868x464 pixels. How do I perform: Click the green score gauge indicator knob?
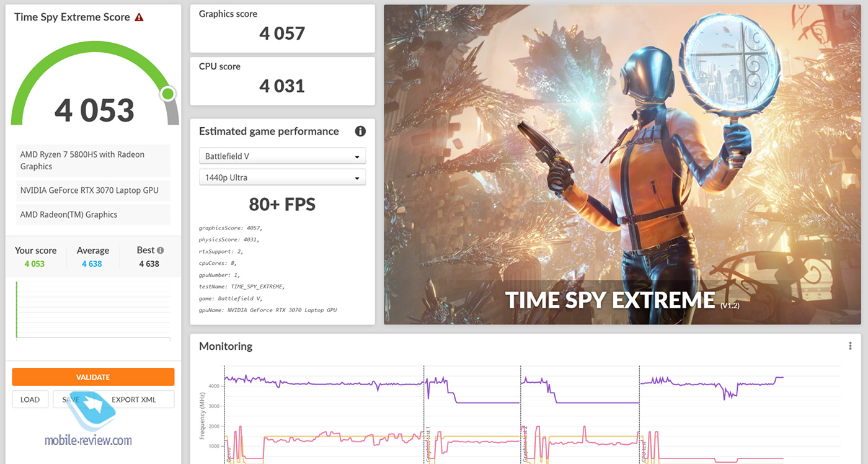167,94
